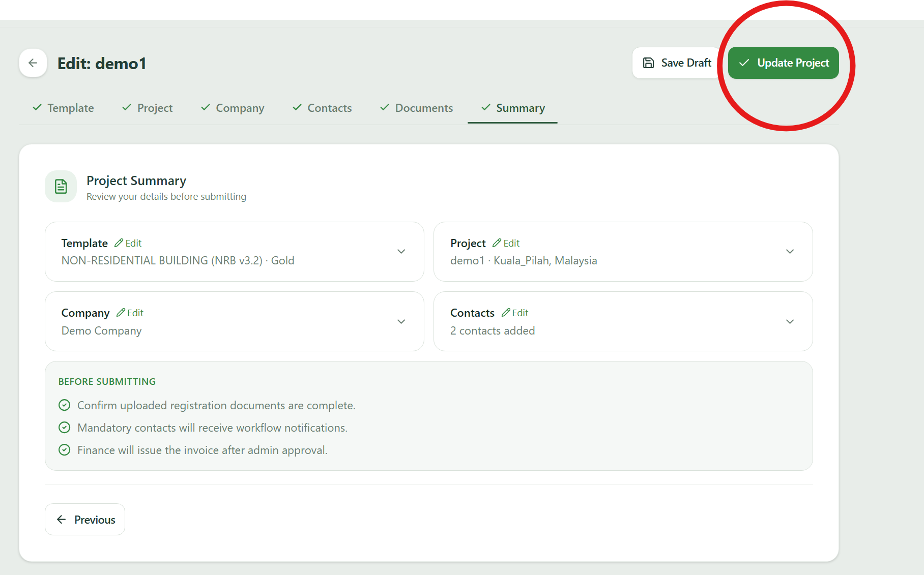
Task: Click 'Review your details before submitting' text
Action: click(x=166, y=197)
